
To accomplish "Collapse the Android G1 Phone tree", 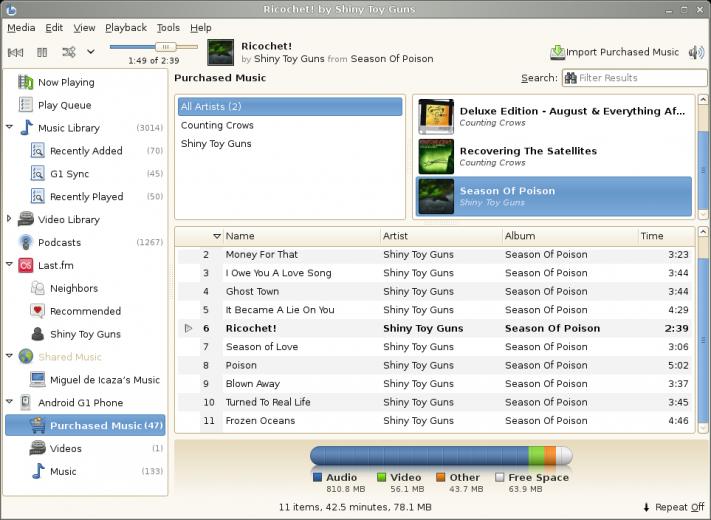I will (9, 402).
